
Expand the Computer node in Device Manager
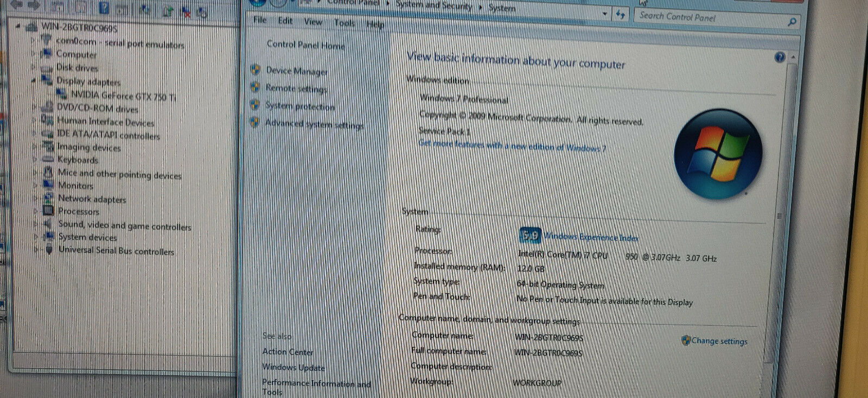click(34, 53)
